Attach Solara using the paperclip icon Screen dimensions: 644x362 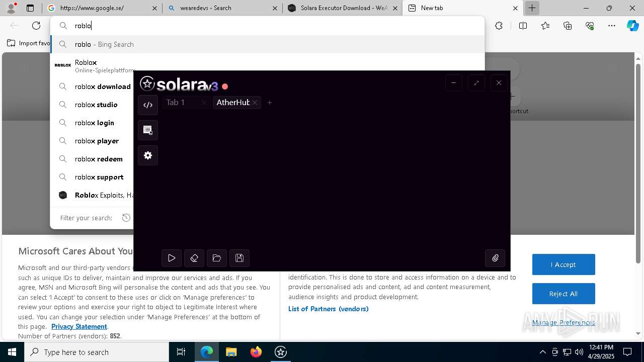tap(495, 258)
